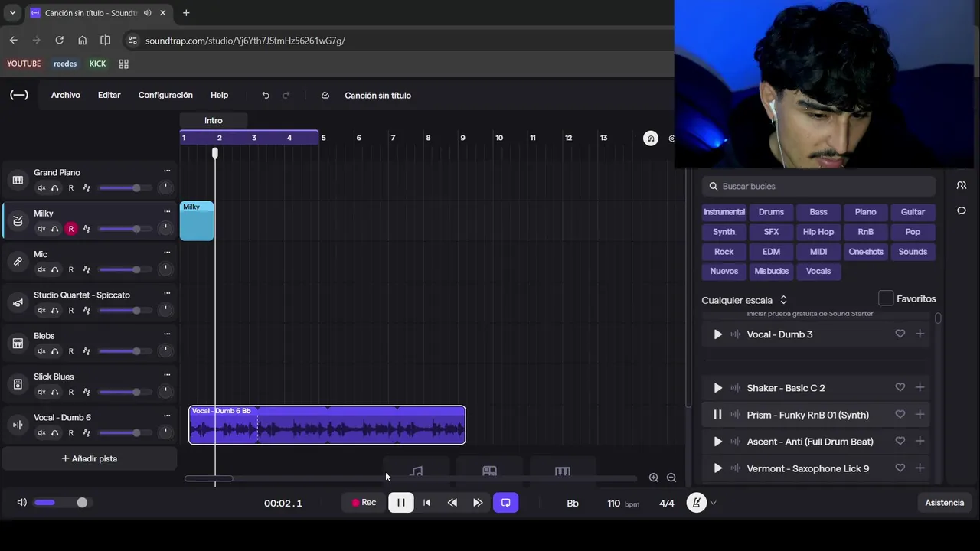The height and width of the screenshot is (551, 980).
Task: Open the Cualquier escala scale dropdown
Action: tap(744, 300)
